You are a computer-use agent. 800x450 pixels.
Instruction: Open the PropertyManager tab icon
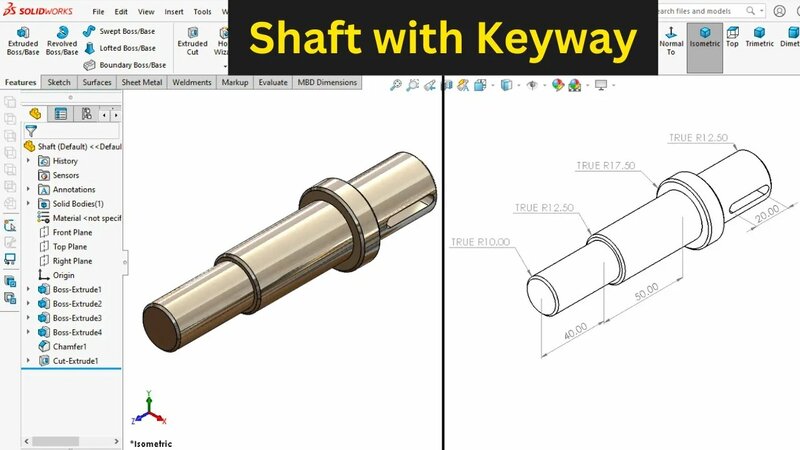61,114
